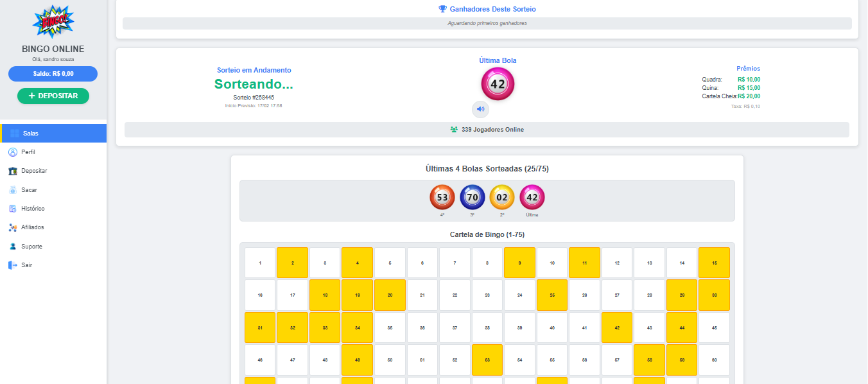This screenshot has width=868, height=384.
Task: Click the 339 Jogadores Online bar
Action: [487, 130]
